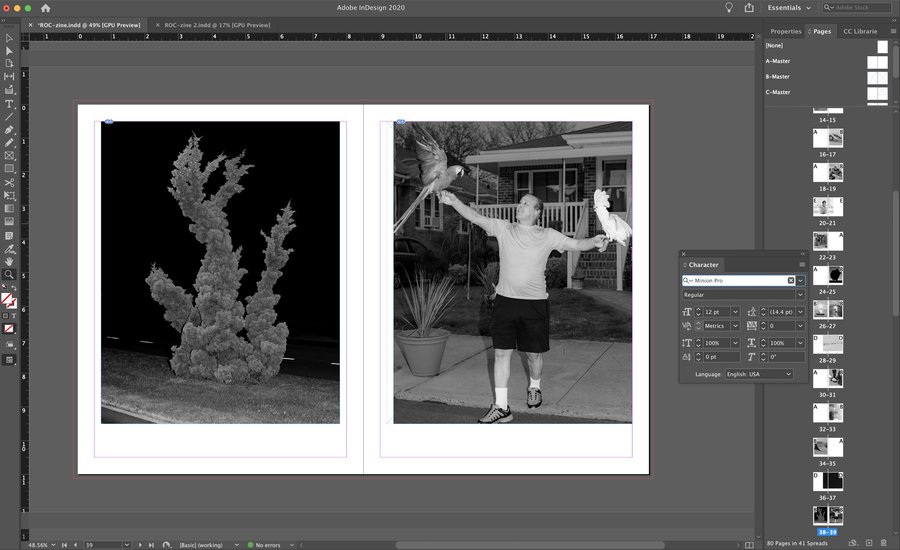The height and width of the screenshot is (550, 900).
Task: Open the CC Libraries panel tab
Action: pos(859,31)
